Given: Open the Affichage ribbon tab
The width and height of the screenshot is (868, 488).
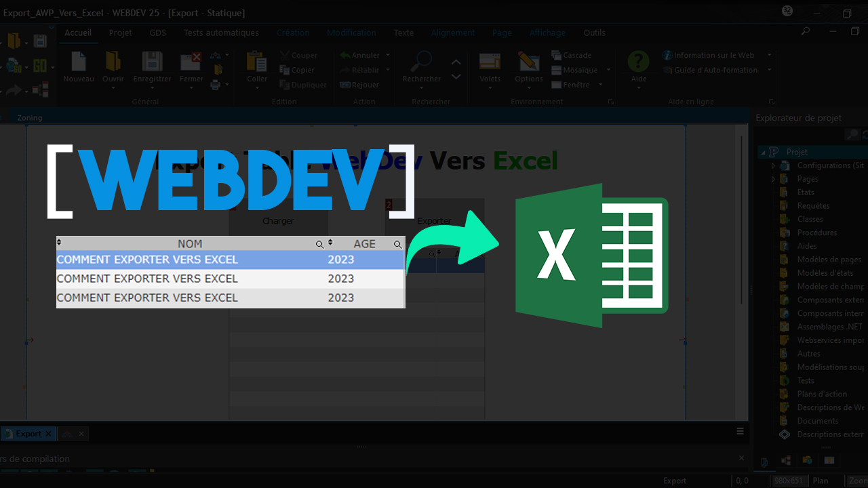Looking at the screenshot, I should [x=547, y=33].
